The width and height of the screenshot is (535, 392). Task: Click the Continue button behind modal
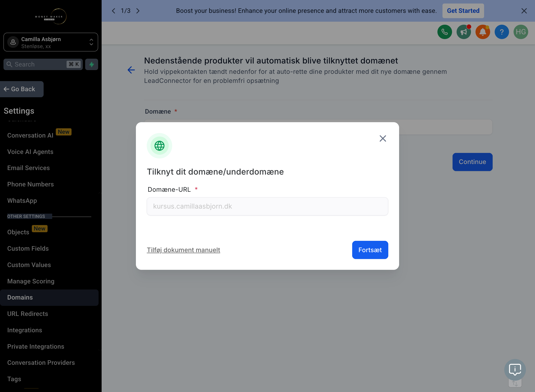pos(472,162)
